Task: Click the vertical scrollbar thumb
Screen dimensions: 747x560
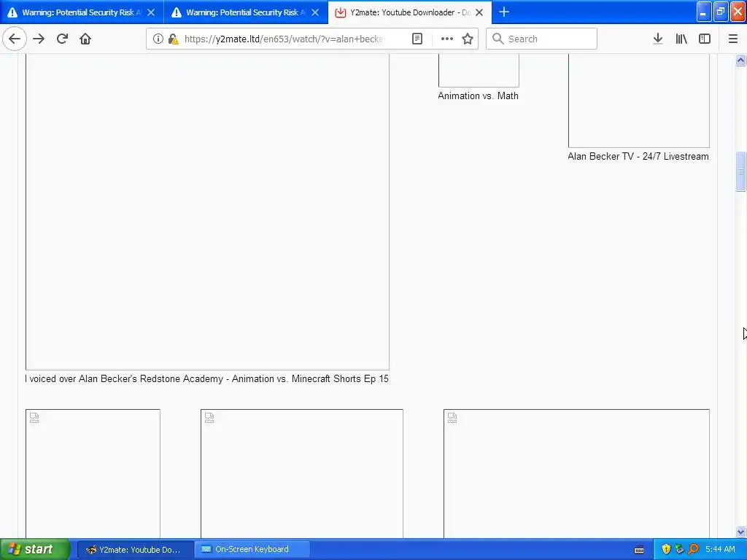Action: point(741,172)
